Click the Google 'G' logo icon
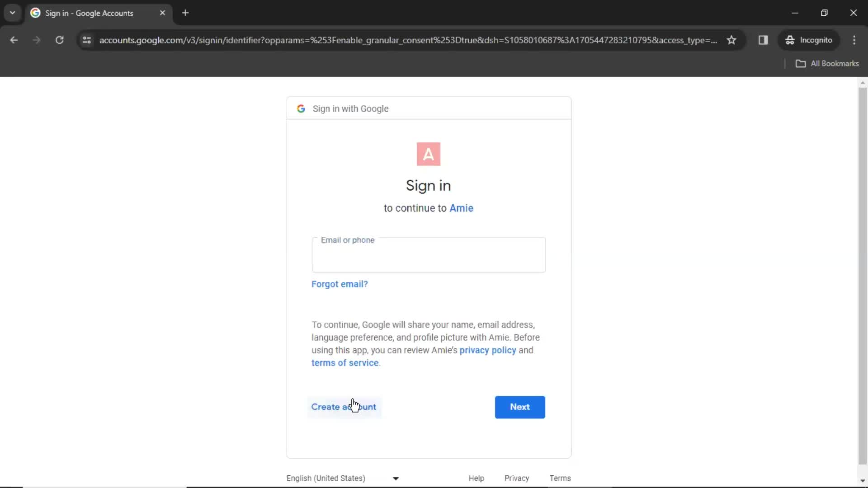 301,108
